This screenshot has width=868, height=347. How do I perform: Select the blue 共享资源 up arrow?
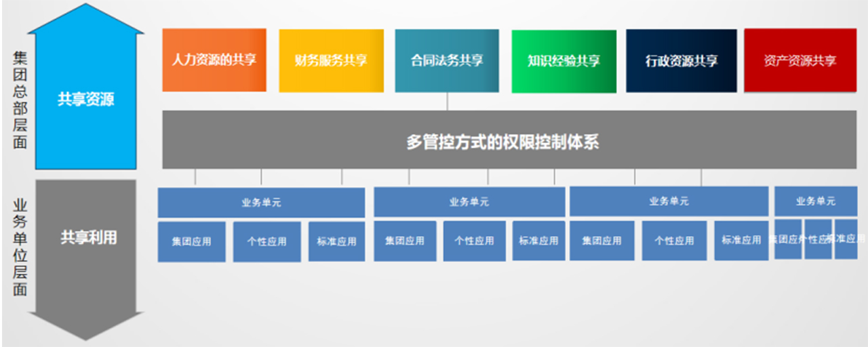click(x=86, y=87)
